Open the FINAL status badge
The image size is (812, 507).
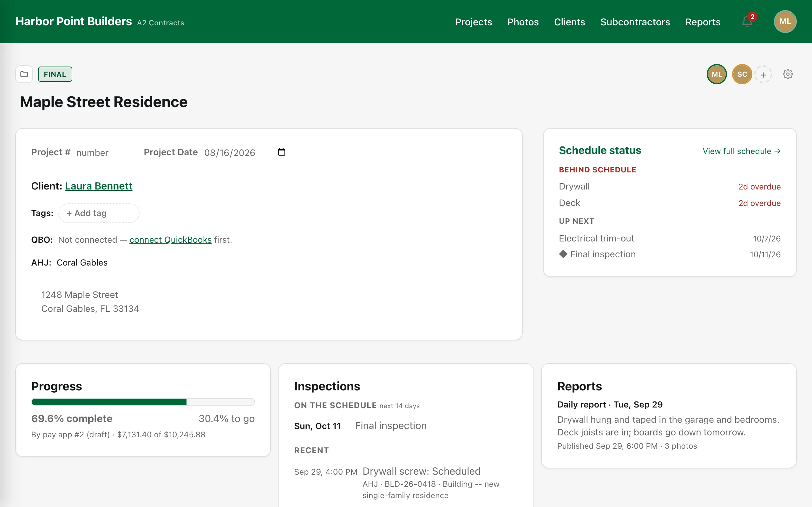tap(55, 74)
